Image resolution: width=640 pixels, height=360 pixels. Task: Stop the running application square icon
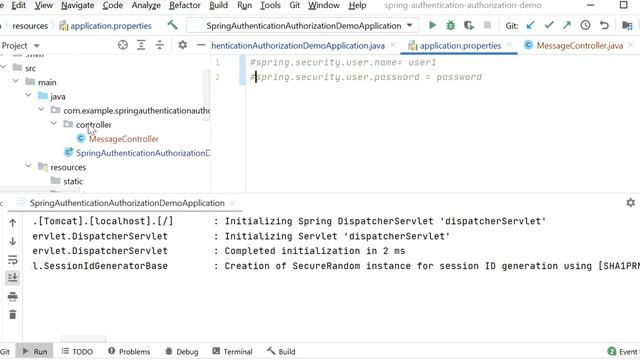(487, 25)
